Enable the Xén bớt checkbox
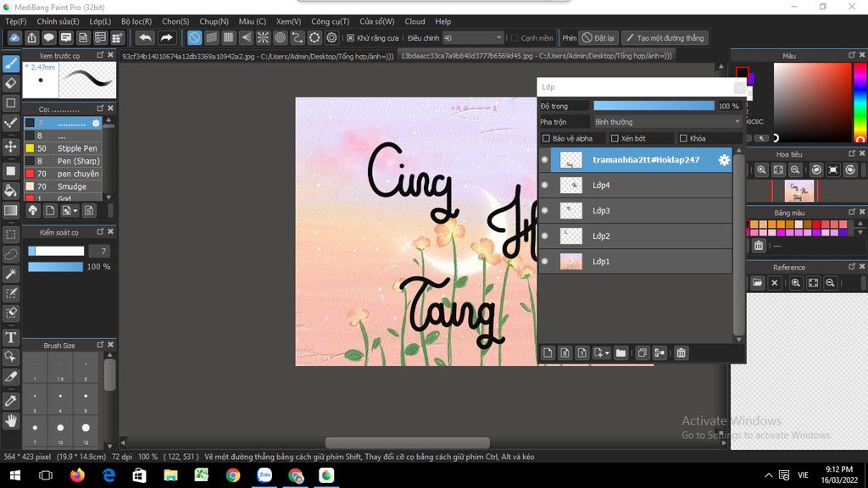 click(x=615, y=138)
